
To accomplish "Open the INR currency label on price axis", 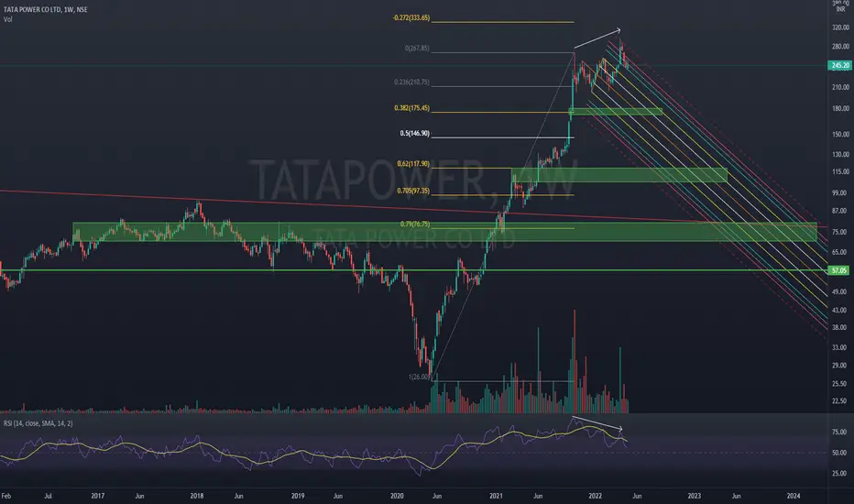I will [x=840, y=10].
